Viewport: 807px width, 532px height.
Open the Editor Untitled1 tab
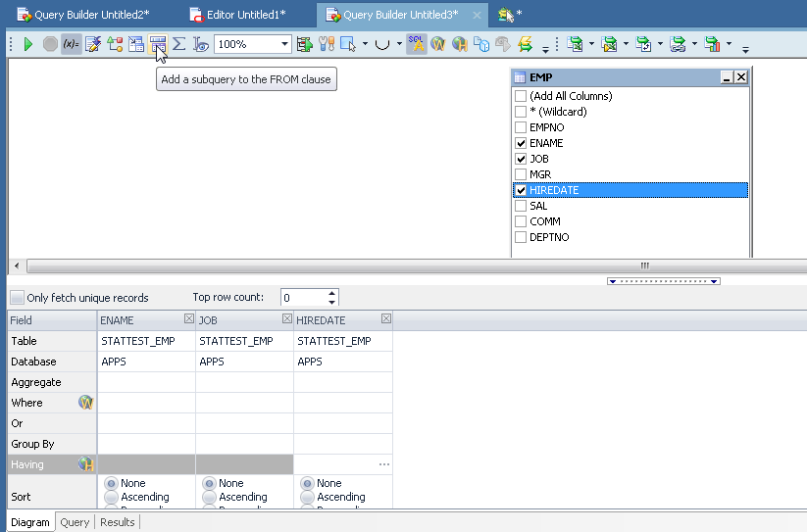pyautogui.click(x=245, y=15)
